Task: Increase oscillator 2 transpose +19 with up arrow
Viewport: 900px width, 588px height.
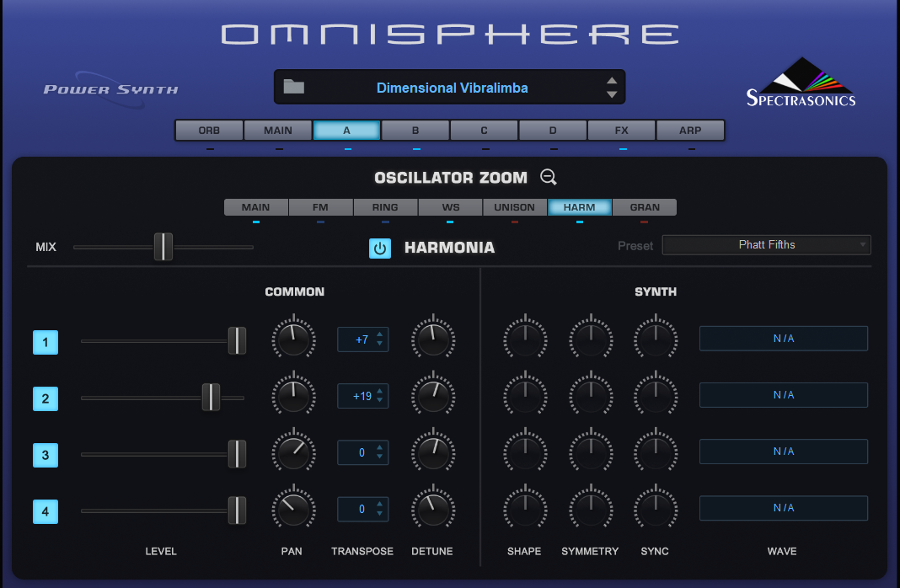Action: coord(379,391)
